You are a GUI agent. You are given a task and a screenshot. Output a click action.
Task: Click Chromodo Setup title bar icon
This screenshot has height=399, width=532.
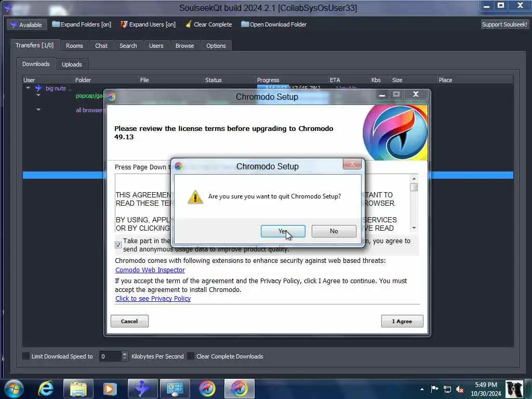point(112,97)
